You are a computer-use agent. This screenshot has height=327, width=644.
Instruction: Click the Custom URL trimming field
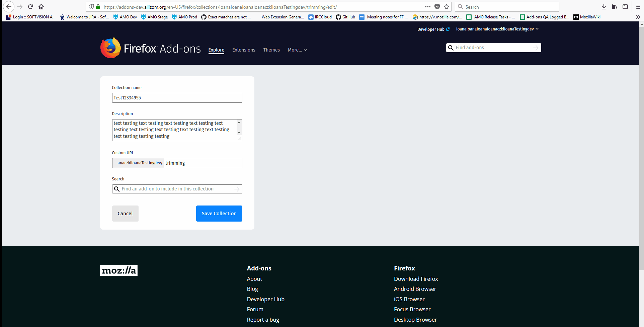(x=203, y=163)
